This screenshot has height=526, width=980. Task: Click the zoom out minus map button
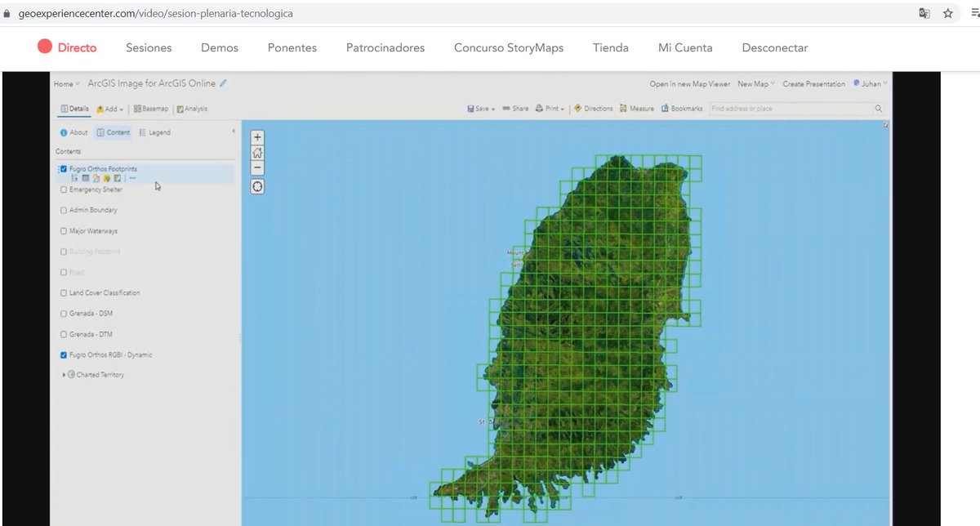click(x=257, y=167)
